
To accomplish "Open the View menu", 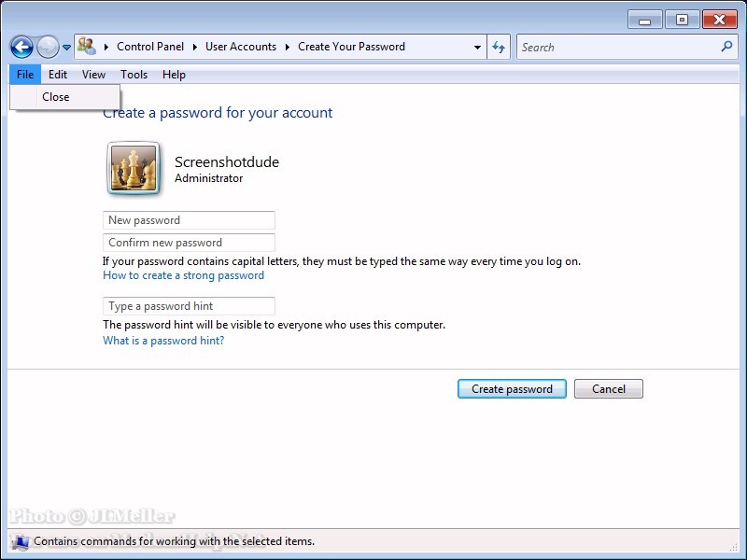I will coord(93,75).
